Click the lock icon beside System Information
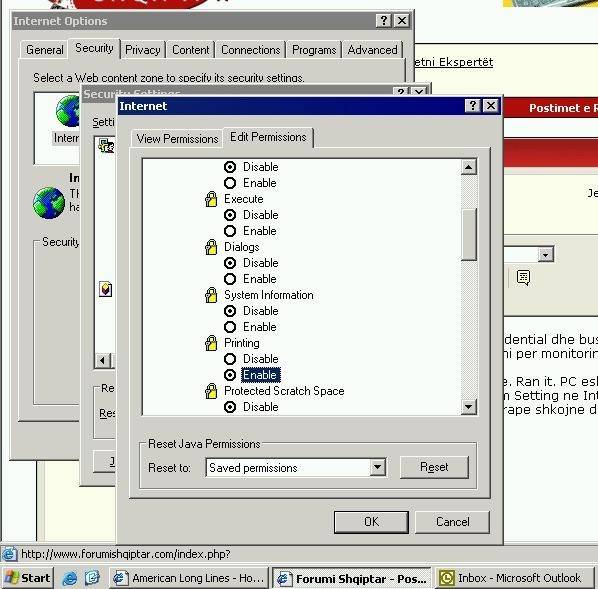This screenshot has height=589, width=598. click(x=211, y=295)
